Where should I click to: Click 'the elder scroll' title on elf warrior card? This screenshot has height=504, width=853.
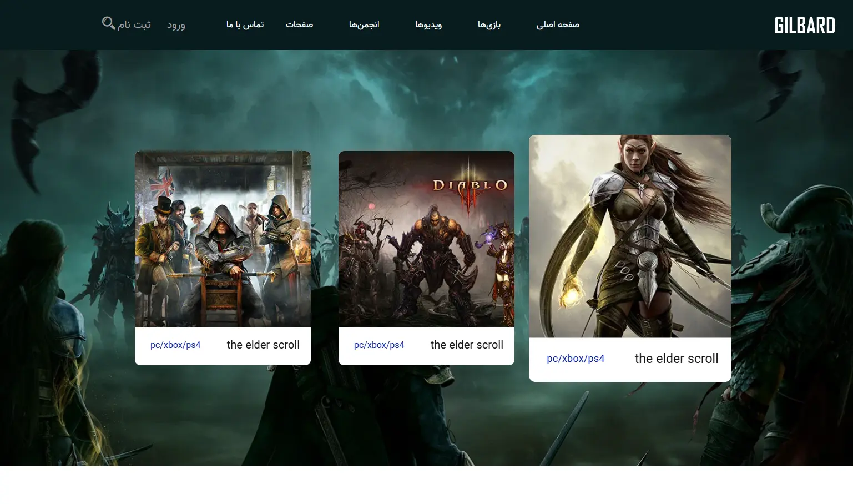click(677, 359)
